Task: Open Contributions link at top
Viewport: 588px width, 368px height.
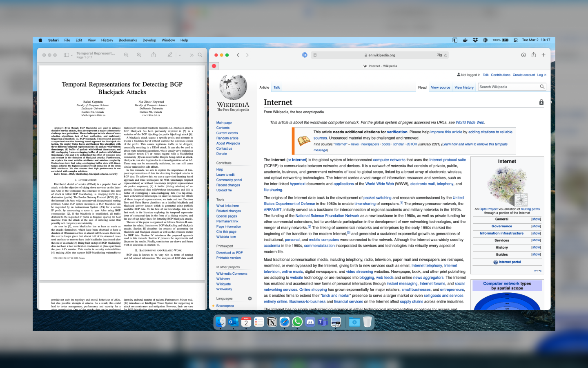Action: pos(501,75)
